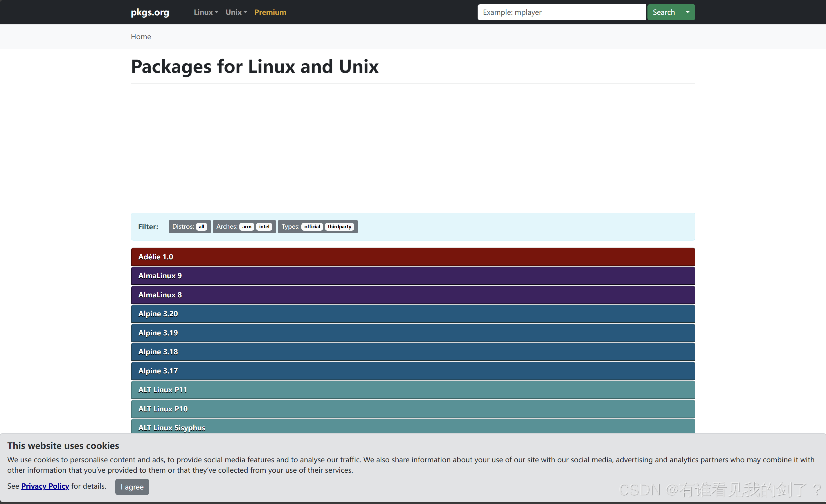Expand the Linux dropdown menu
Screen dimensions: 826x504
(x=206, y=12)
